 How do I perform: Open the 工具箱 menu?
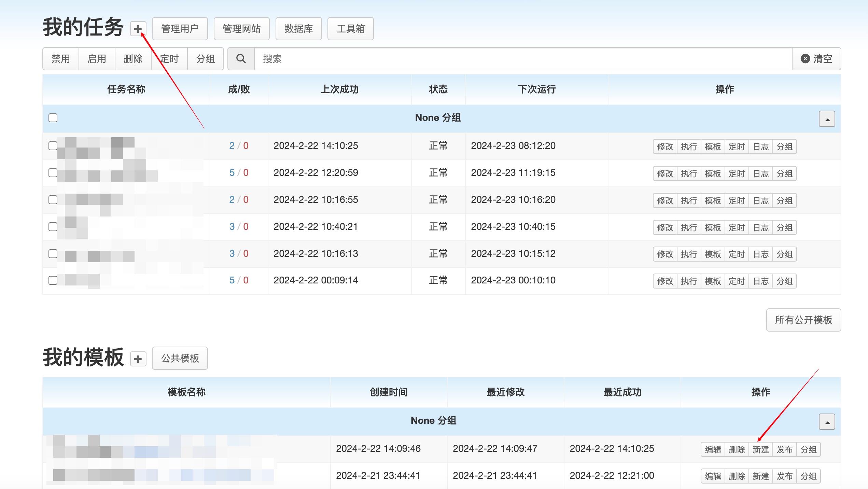[x=350, y=29]
